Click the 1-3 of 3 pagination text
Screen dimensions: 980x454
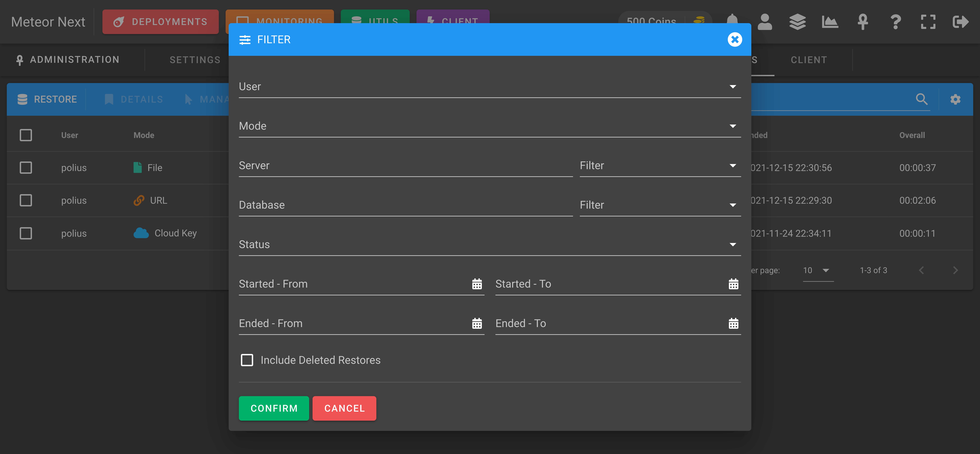(873, 270)
